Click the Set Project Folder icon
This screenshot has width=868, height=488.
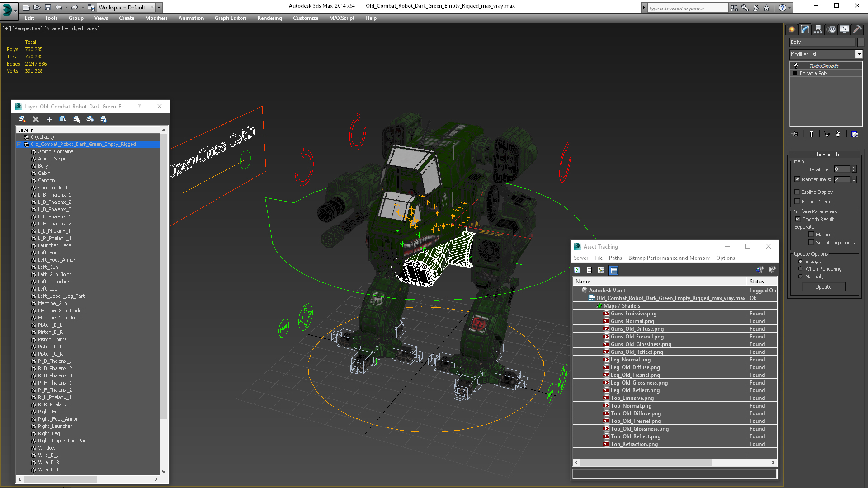pos(91,8)
